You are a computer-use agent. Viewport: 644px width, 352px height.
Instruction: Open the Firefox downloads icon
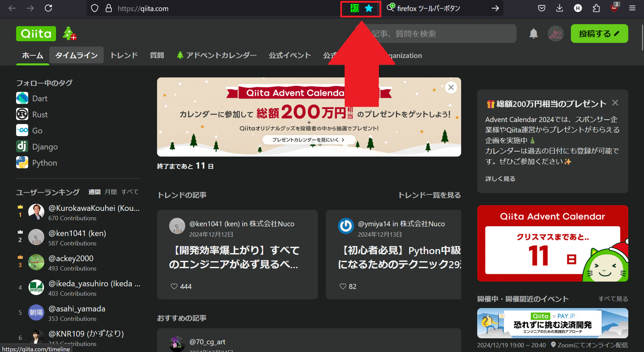[x=559, y=8]
